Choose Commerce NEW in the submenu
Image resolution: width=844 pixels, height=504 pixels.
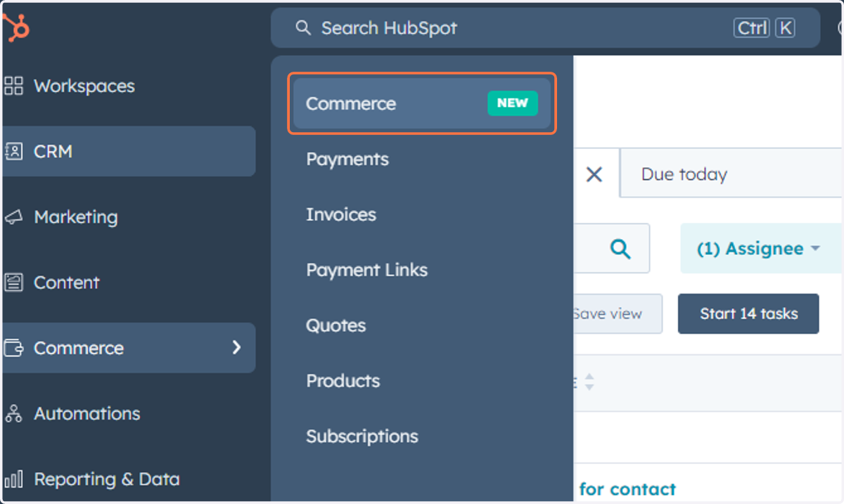[x=422, y=103]
